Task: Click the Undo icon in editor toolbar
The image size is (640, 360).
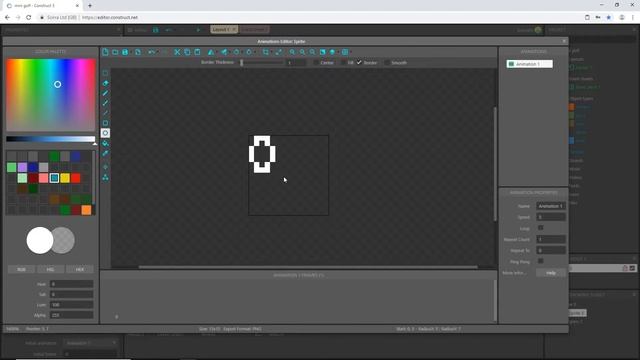Action: tap(151, 52)
